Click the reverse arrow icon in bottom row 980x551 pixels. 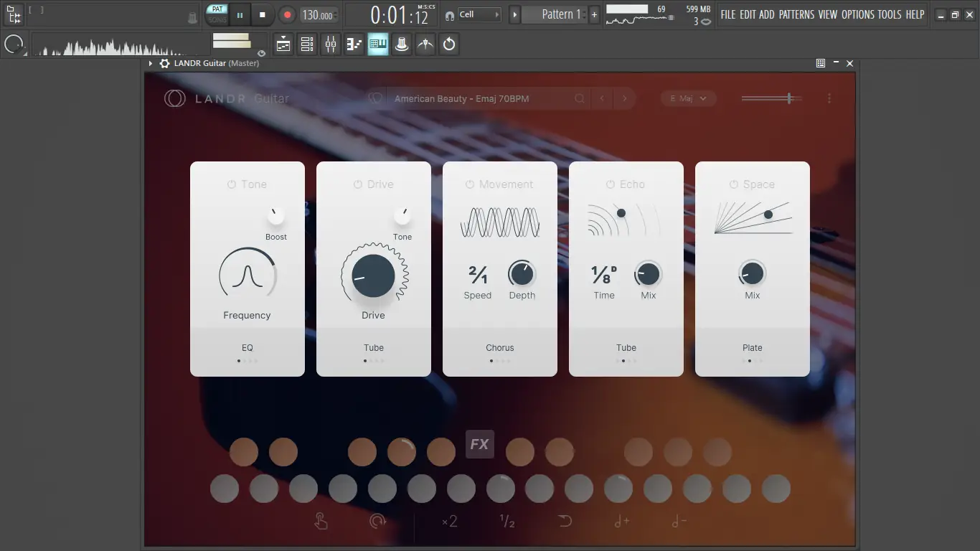click(565, 522)
